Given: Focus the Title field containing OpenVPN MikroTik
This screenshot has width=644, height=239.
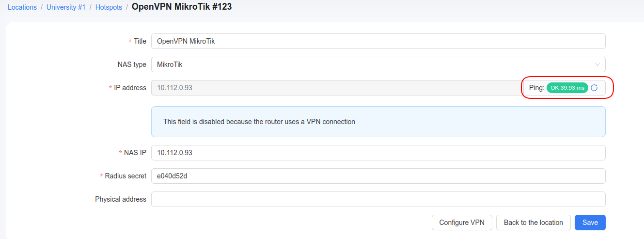Looking at the screenshot, I should pos(378,41).
